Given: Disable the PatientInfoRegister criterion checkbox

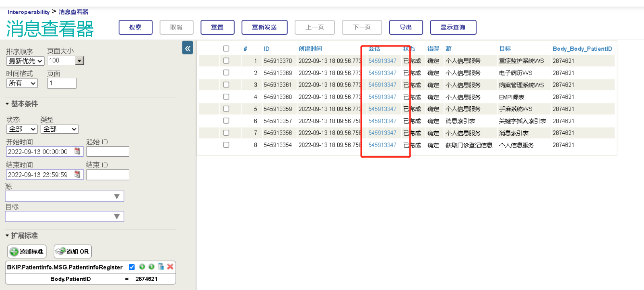Looking at the screenshot, I should tap(132, 267).
